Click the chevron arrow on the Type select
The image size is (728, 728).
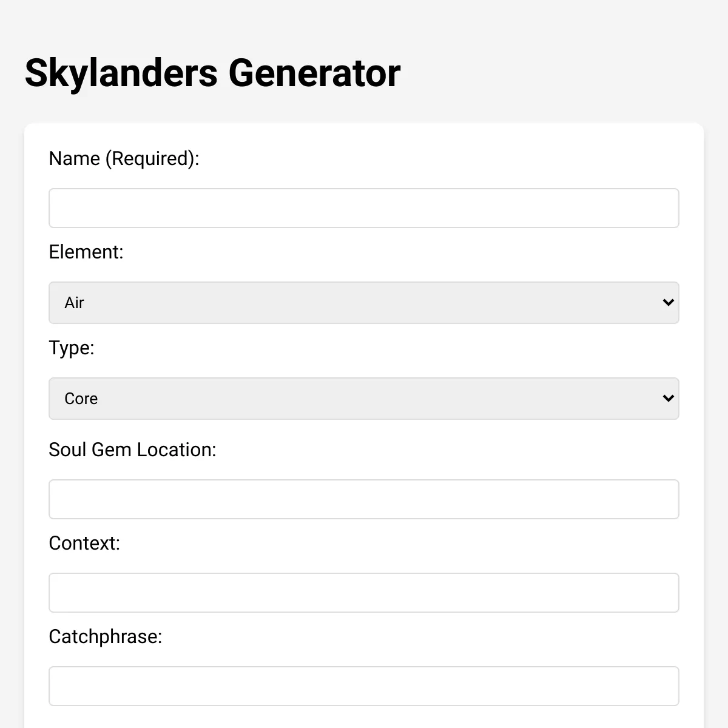[668, 399]
